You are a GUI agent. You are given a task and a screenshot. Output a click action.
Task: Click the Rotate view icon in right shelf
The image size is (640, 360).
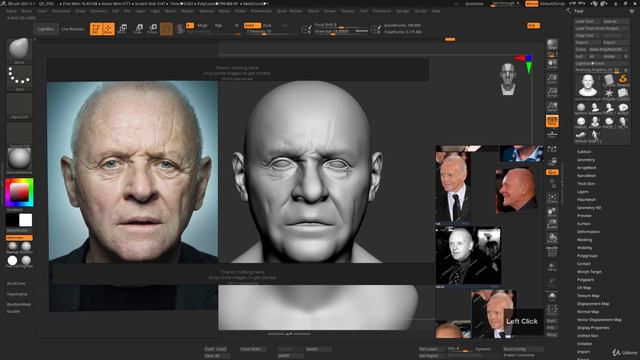[552, 238]
